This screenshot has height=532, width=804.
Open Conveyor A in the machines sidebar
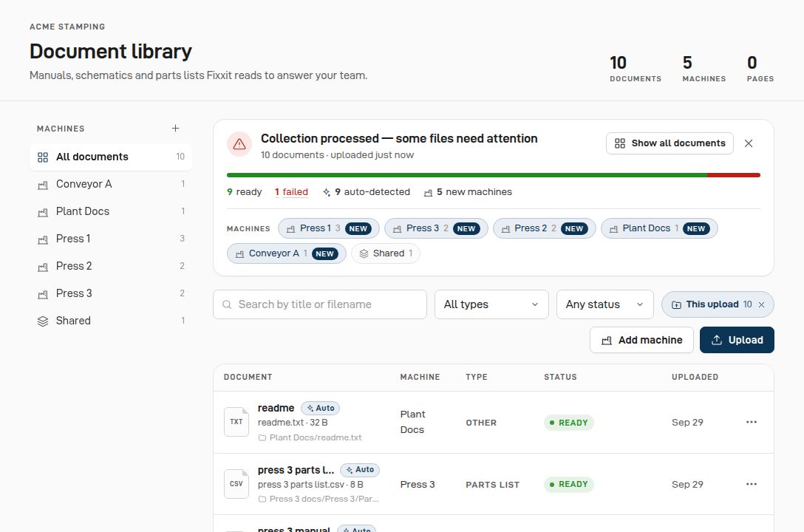(x=111, y=184)
